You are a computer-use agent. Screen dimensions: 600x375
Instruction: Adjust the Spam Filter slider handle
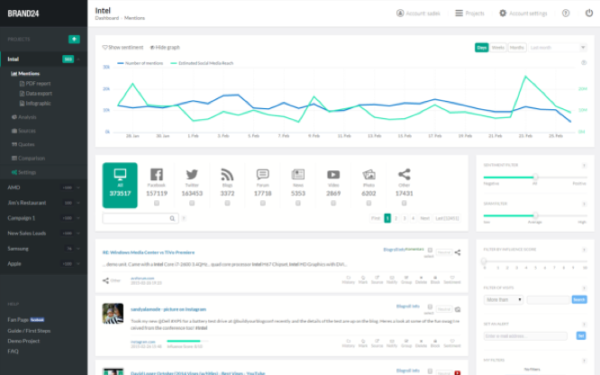(535, 215)
